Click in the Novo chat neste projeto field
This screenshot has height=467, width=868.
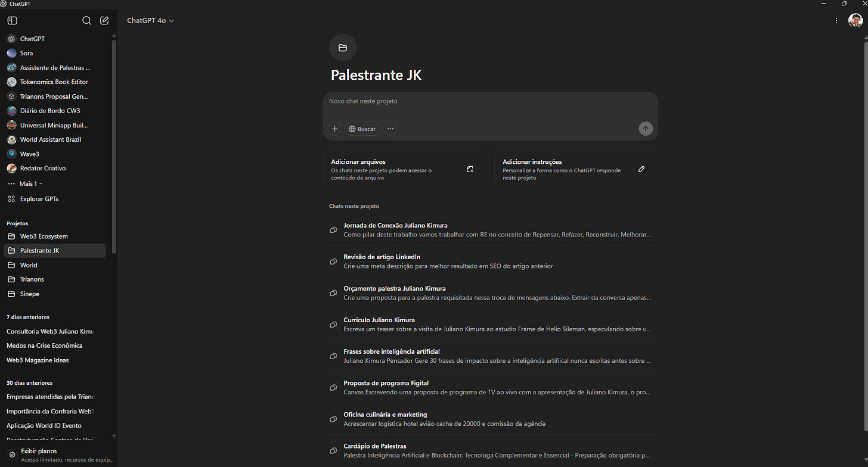coord(490,102)
